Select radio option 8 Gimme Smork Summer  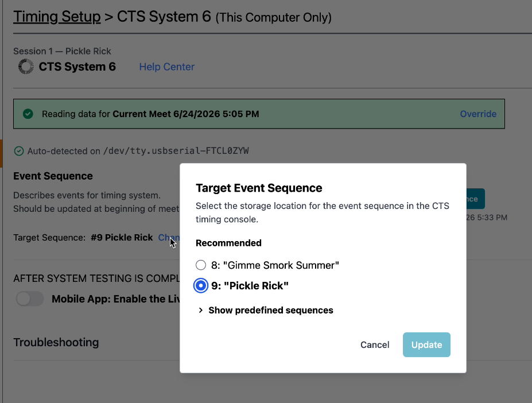201,265
